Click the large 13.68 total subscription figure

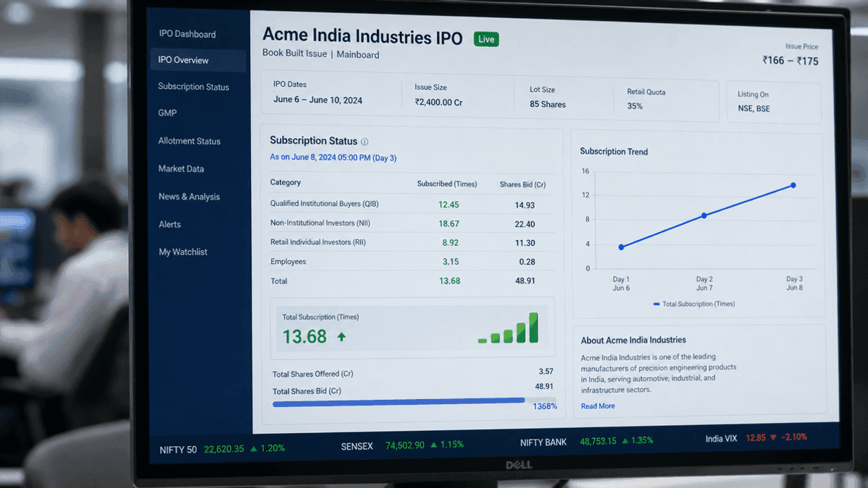tap(305, 336)
